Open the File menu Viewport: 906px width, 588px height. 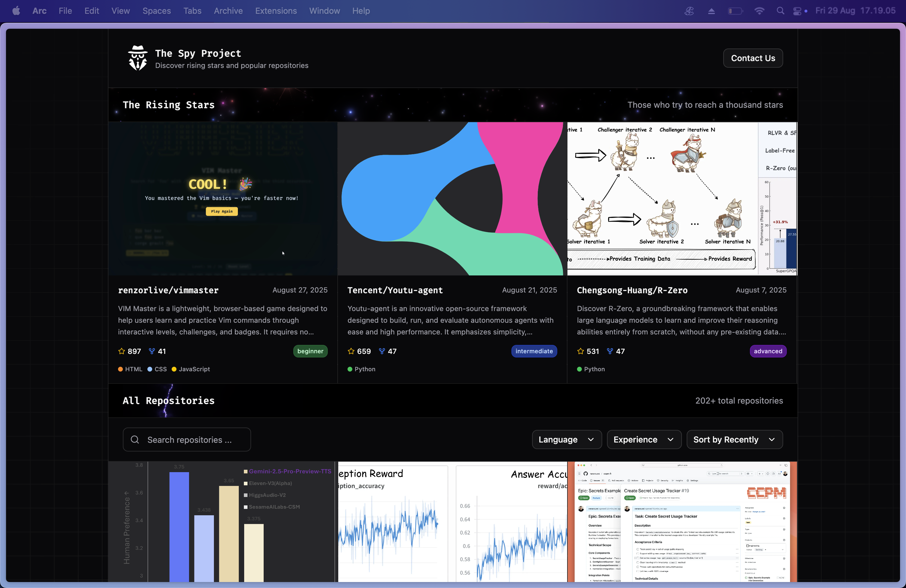65,11
